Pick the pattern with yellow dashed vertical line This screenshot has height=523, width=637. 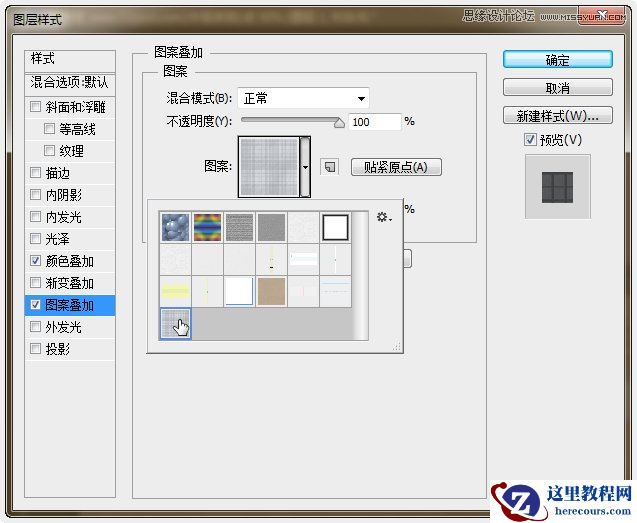click(271, 259)
